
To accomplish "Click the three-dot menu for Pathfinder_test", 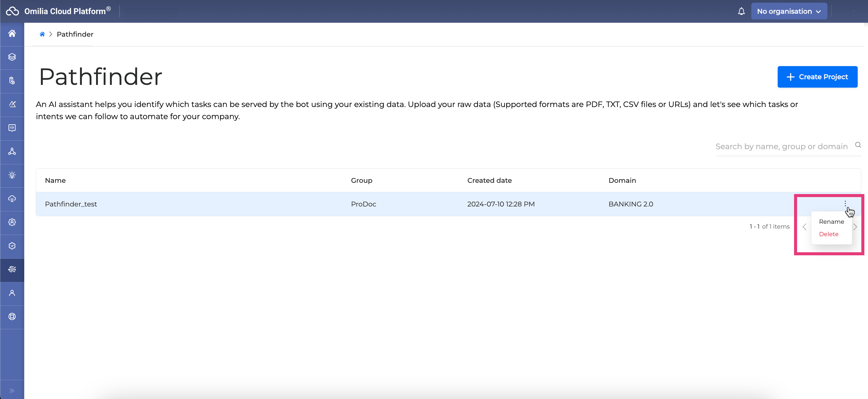I will 845,203.
